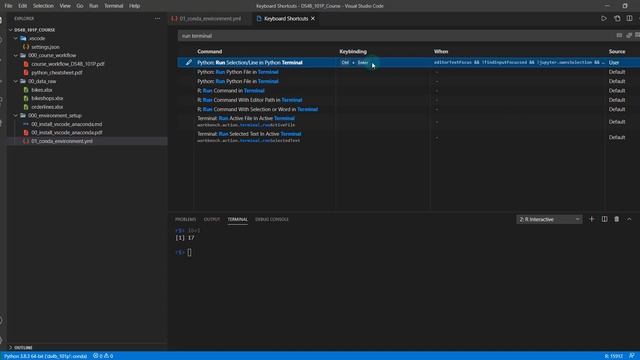
Task: Click the R status bar entry
Action: click(613, 356)
